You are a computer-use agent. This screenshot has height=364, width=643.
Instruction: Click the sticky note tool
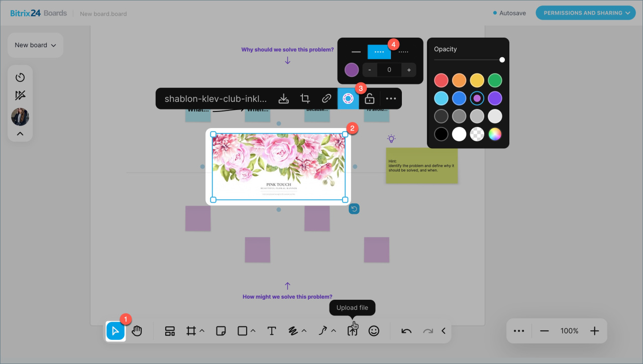tap(220, 331)
